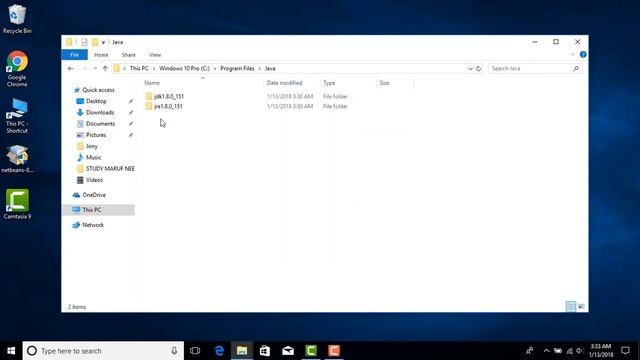Viewport: 640px width, 360px height.
Task: Switch to Large icons view button
Action: click(581, 307)
